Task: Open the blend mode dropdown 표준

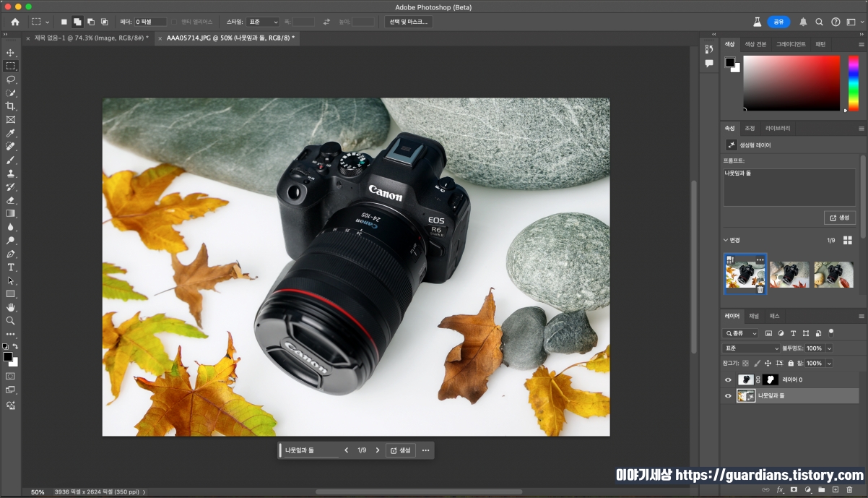Action: (x=751, y=348)
